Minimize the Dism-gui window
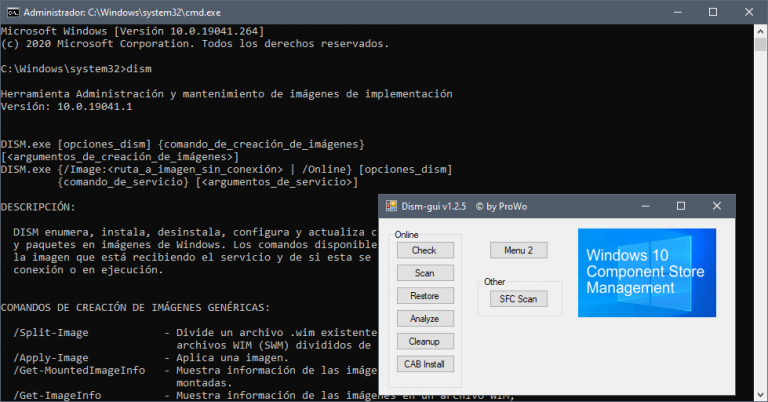Image resolution: width=768 pixels, height=402 pixels. (x=645, y=205)
